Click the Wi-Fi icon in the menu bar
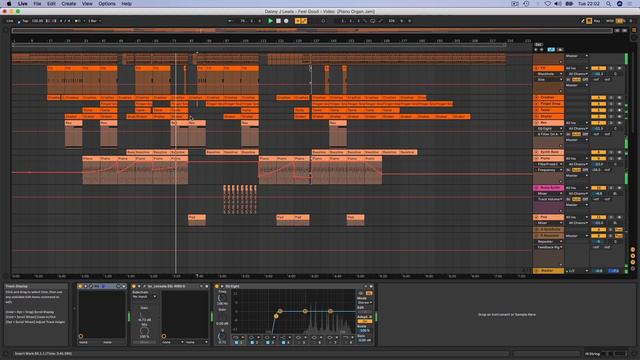 coord(548,4)
